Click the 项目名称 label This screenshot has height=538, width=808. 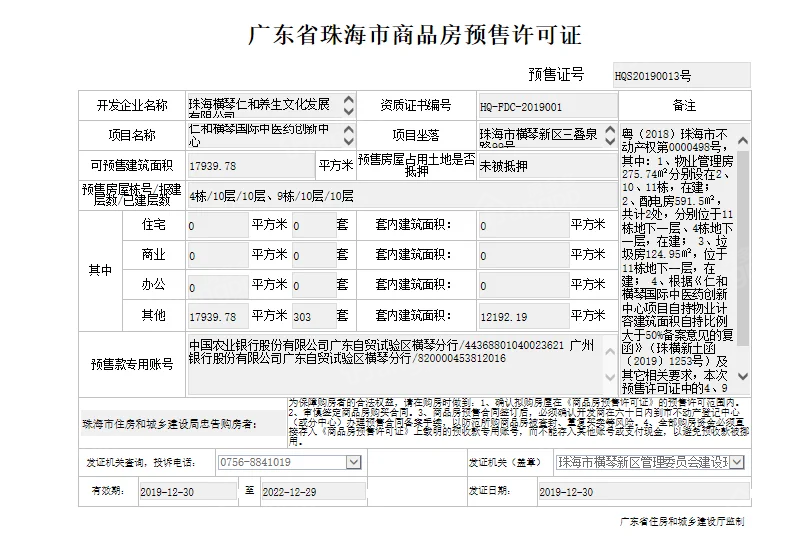tap(132, 136)
